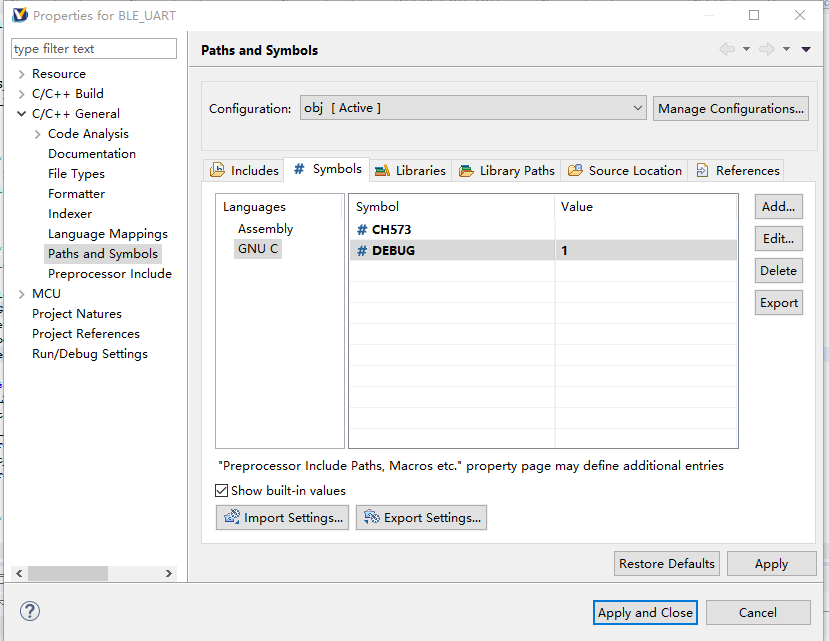Click the forward navigation arrow icon
Image resolution: width=829 pixels, height=641 pixels.
pyautogui.click(x=767, y=49)
